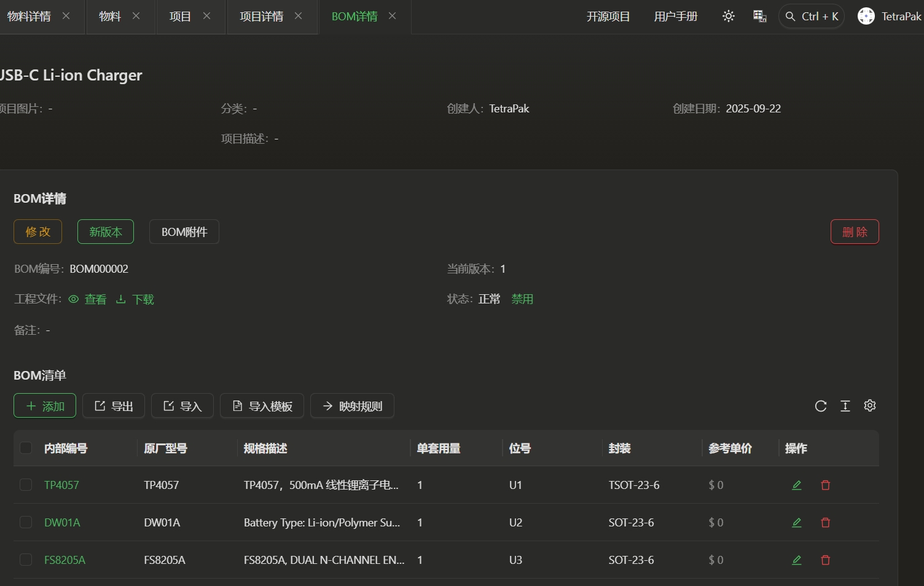Click the red 删除 button

point(855,232)
